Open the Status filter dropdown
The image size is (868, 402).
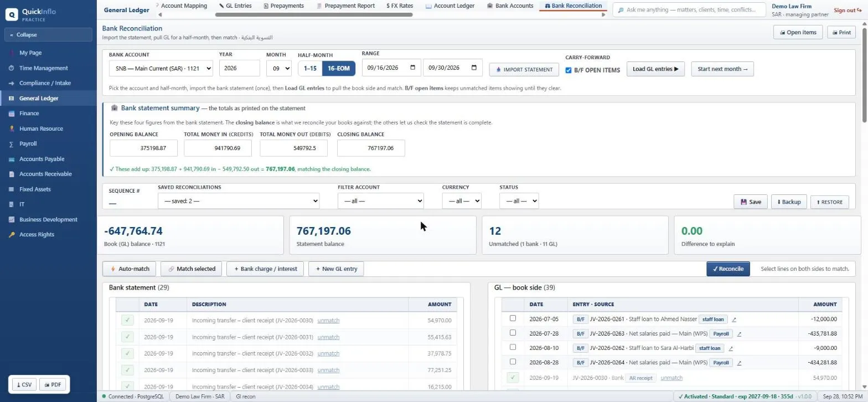click(x=519, y=201)
